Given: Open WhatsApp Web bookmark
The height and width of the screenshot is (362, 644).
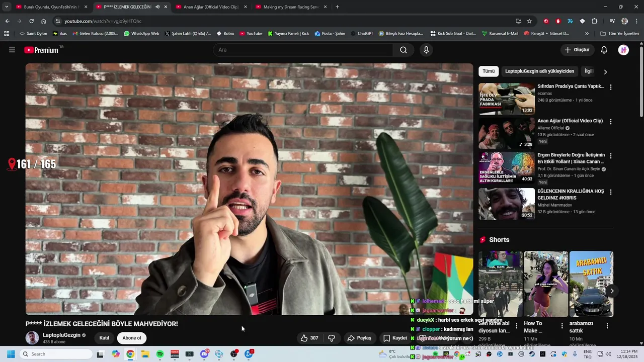Looking at the screenshot, I should 141,34.
